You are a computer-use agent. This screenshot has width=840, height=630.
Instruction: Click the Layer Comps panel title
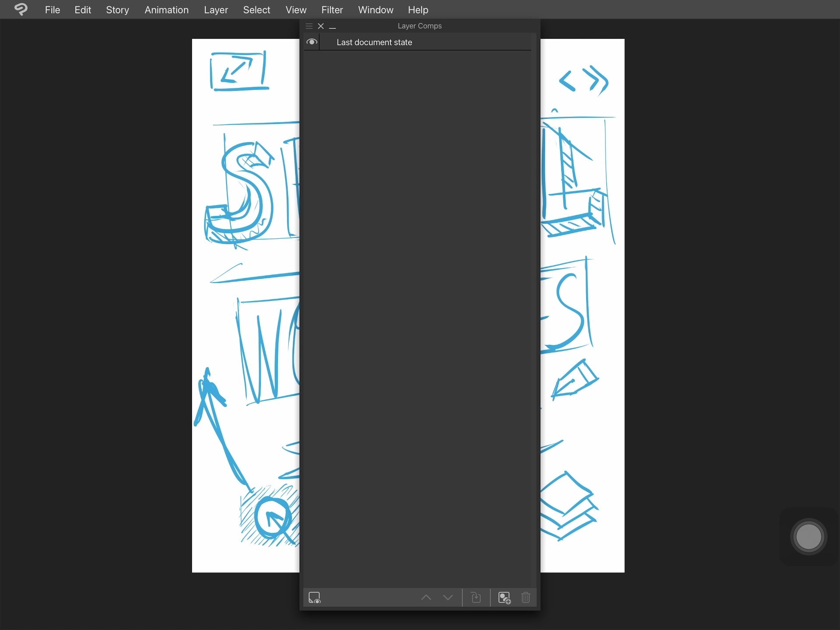[x=419, y=26]
